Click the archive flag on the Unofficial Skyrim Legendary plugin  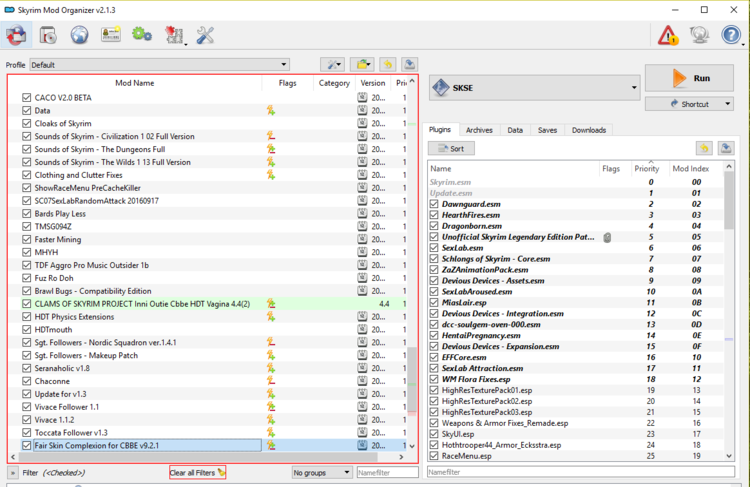[x=607, y=237]
